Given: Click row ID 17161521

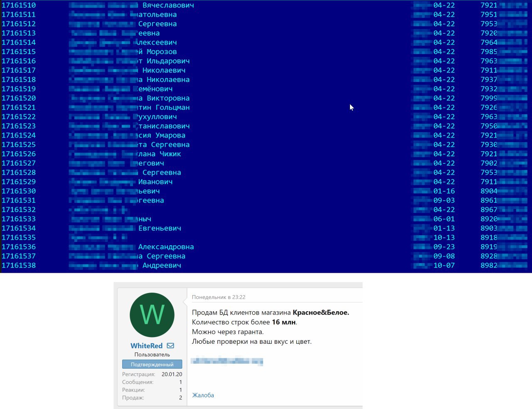Looking at the screenshot, I should [x=19, y=108].
